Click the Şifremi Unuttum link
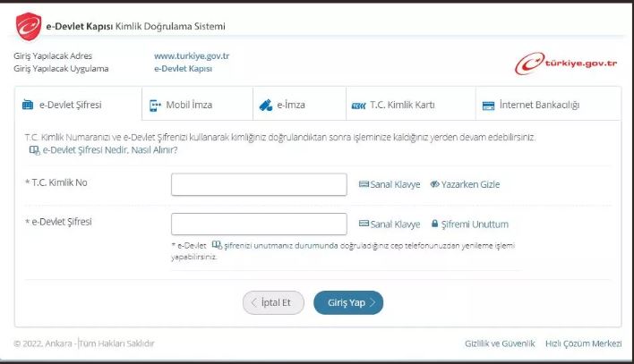634x364 pixels. [x=475, y=224]
